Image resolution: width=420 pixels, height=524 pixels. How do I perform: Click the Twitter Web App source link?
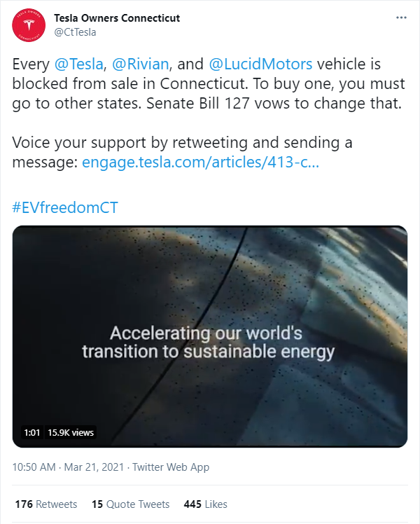tap(171, 467)
